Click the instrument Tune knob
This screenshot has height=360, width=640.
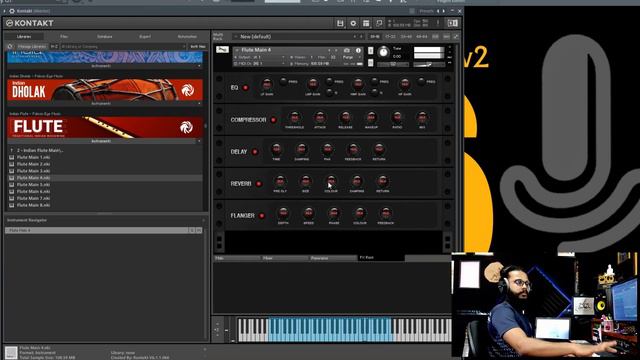pos(383,52)
